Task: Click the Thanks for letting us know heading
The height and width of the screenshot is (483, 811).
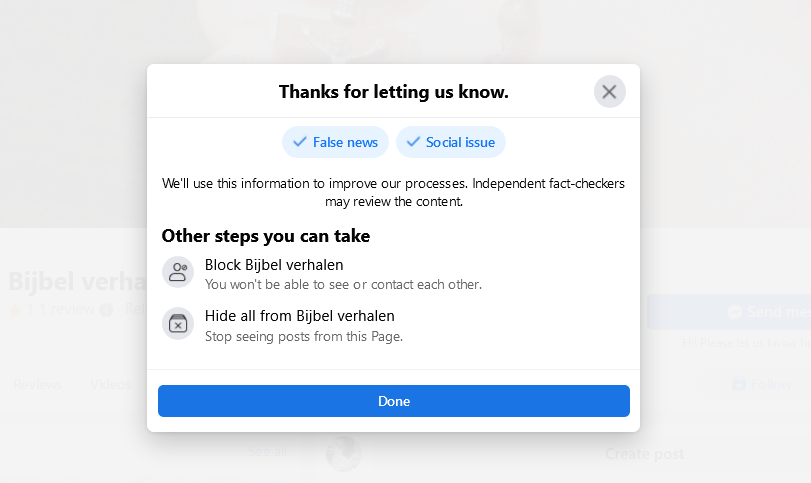Action: click(x=393, y=92)
